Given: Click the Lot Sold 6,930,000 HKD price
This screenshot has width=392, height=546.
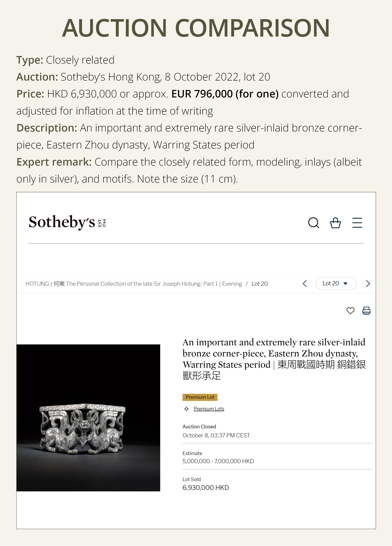Looking at the screenshot, I should point(206,488).
